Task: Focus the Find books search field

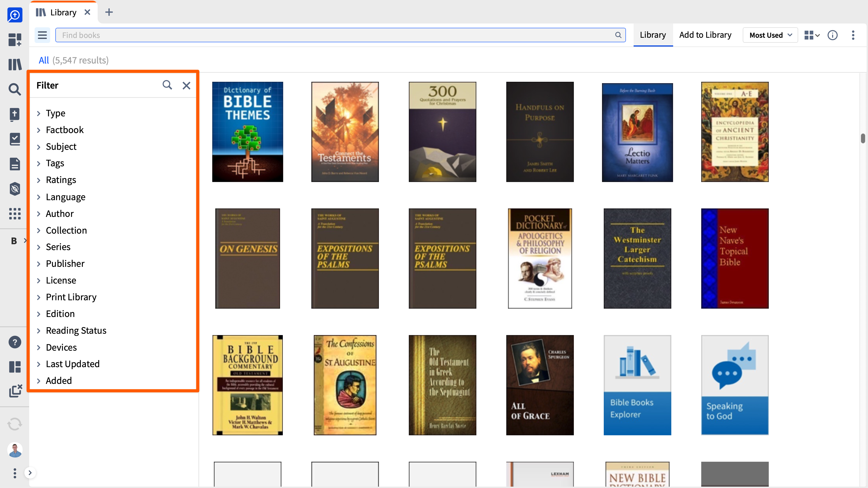Action: [340, 35]
